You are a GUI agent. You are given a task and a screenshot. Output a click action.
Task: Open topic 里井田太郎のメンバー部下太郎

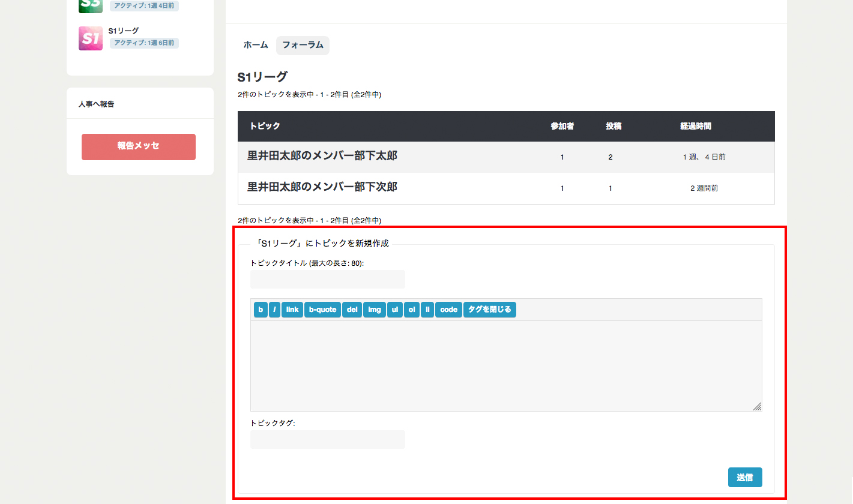pyautogui.click(x=322, y=156)
